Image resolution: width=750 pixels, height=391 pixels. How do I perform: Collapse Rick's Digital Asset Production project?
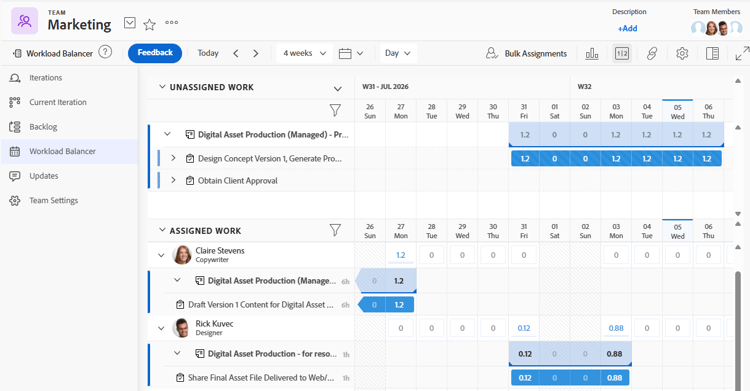[177, 353]
